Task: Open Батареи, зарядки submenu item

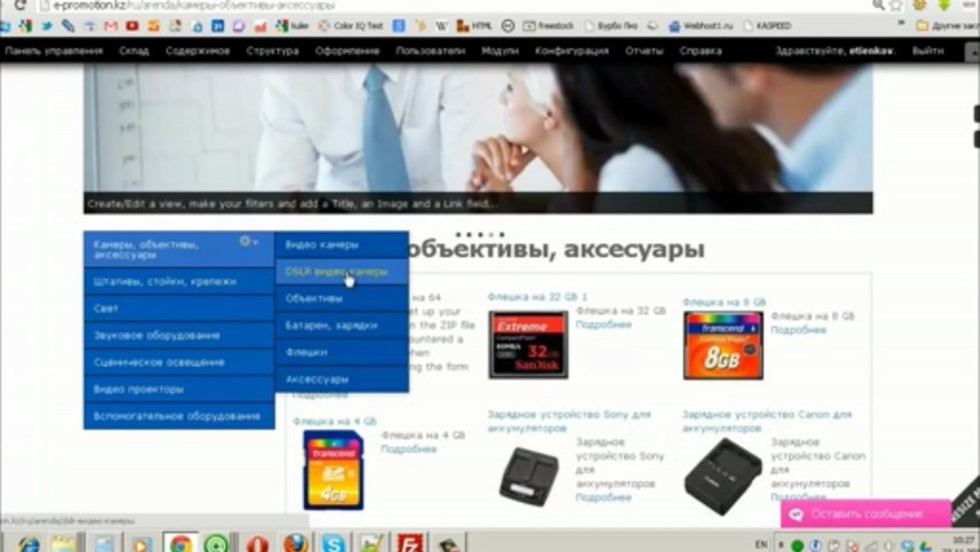Action: point(342,325)
